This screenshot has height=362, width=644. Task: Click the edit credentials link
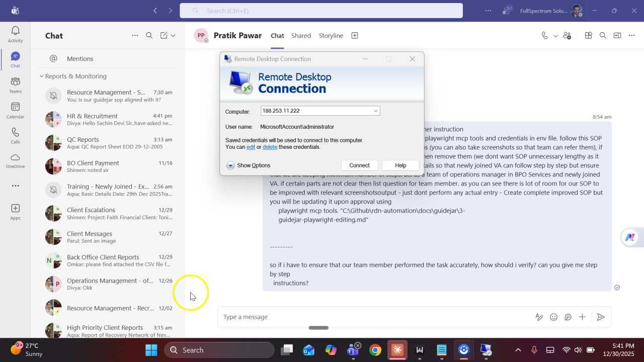[x=251, y=147]
